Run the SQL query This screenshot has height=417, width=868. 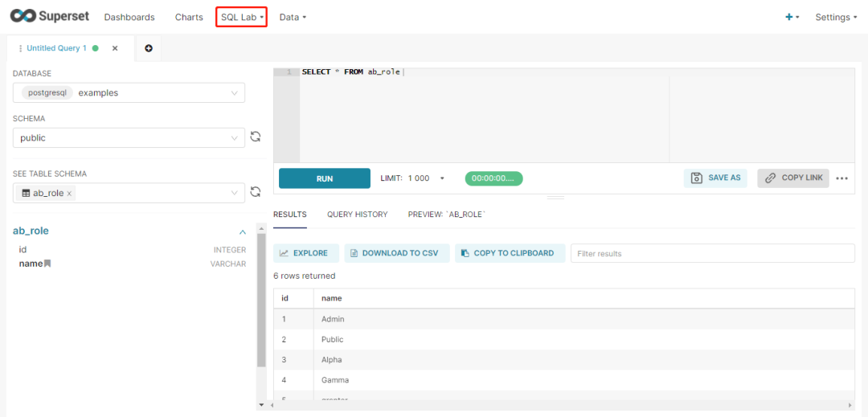click(x=325, y=178)
